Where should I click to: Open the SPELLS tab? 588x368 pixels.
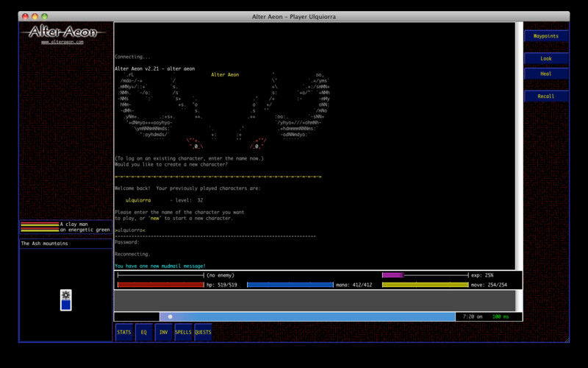[183, 333]
